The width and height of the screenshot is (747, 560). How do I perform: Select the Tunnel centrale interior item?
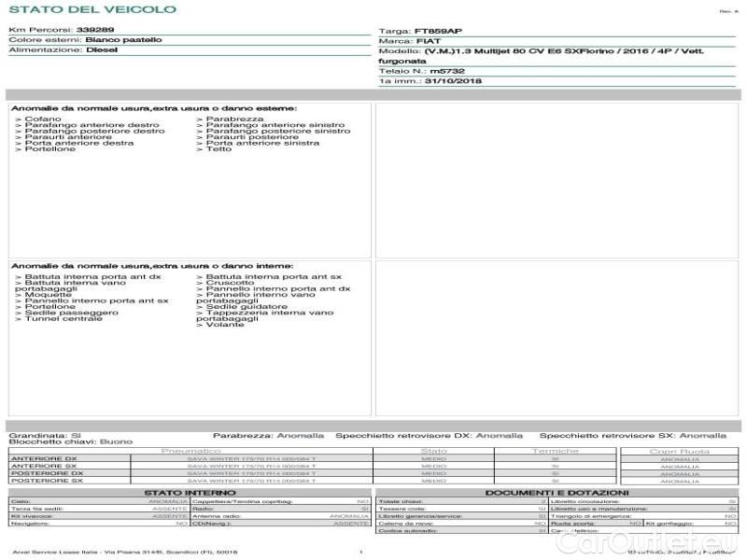pyautogui.click(x=60, y=319)
